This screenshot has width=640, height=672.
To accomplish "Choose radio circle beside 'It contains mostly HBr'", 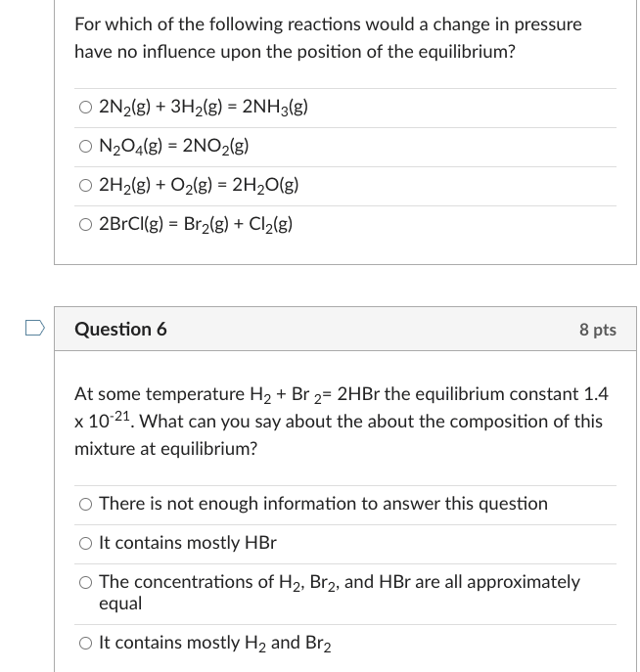I will (85, 544).
